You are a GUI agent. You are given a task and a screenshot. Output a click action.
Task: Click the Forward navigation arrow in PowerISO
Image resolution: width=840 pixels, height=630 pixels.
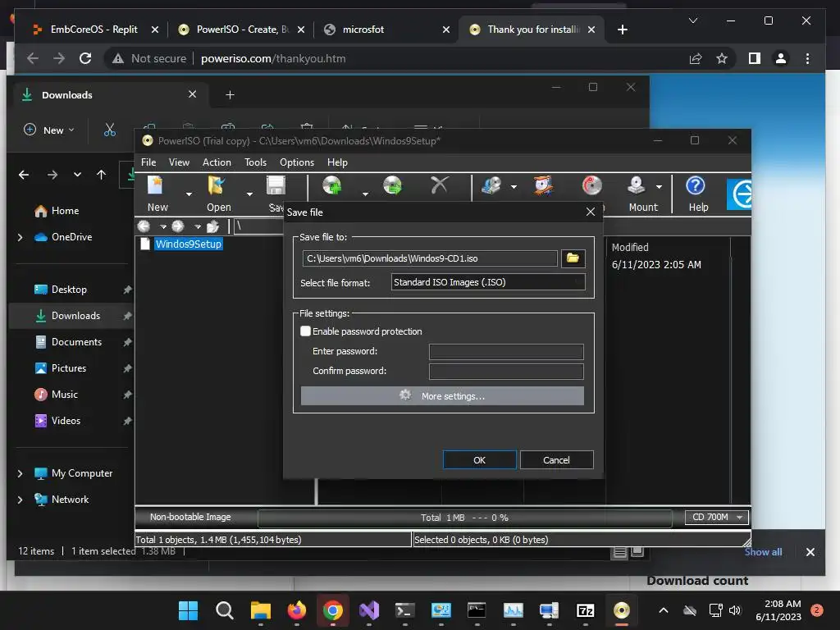(x=178, y=226)
